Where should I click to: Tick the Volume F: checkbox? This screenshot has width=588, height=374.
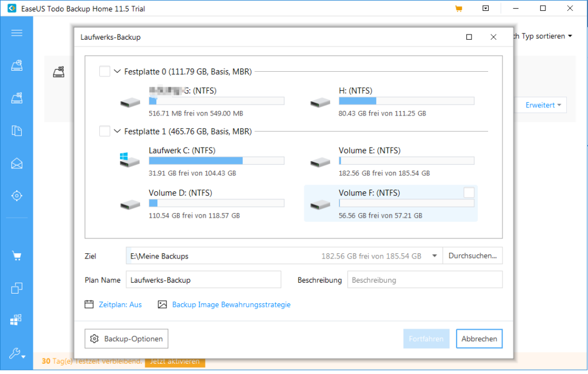point(469,192)
